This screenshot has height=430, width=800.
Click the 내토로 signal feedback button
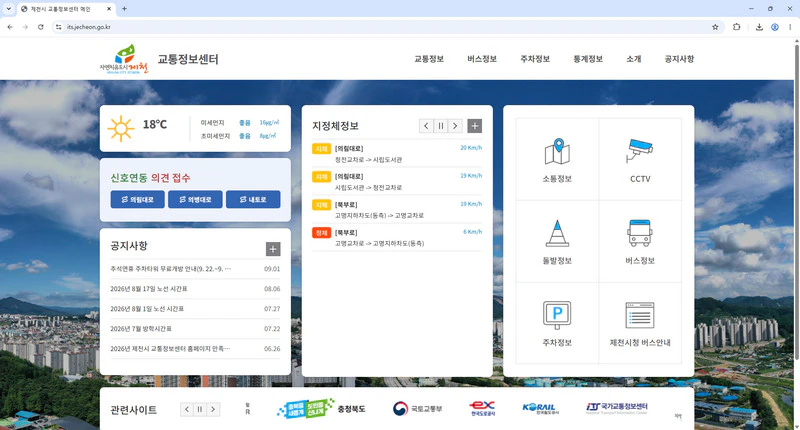(x=253, y=199)
